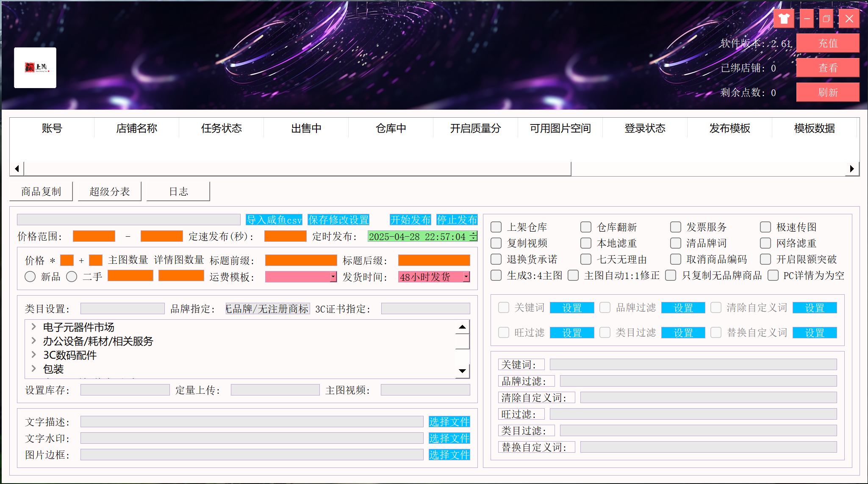Click the account table horizontal scrollbar

point(297,169)
